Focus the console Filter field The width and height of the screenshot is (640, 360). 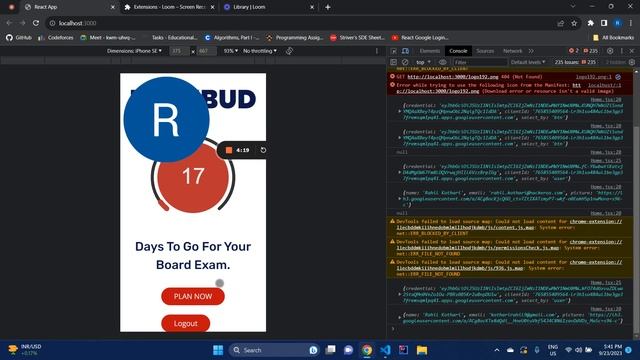click(479, 62)
